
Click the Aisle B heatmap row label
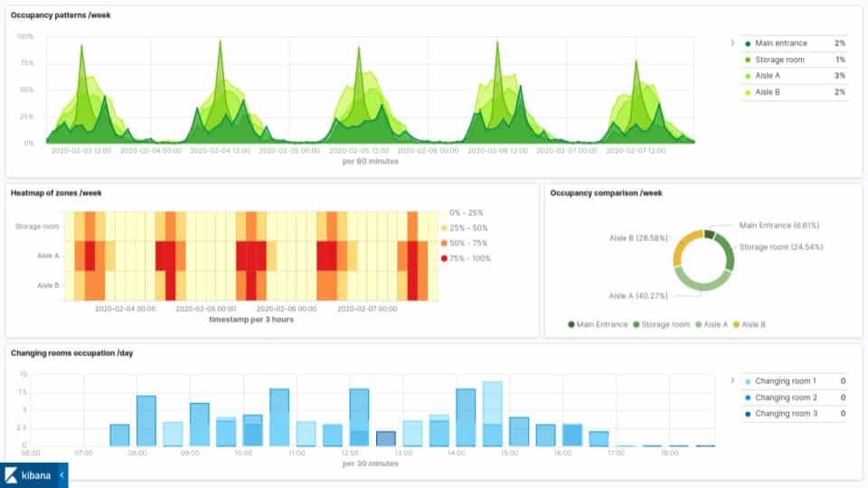(x=48, y=286)
